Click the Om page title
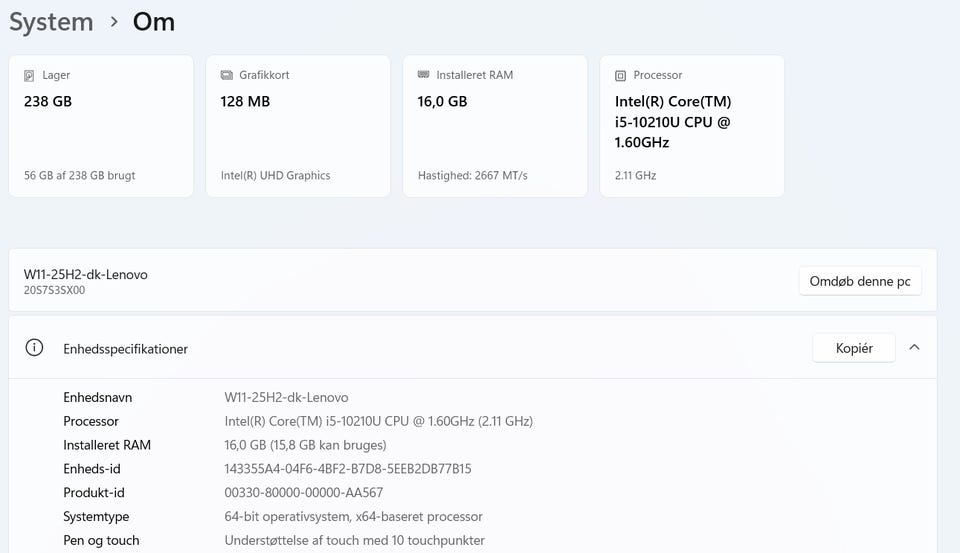Viewport: 960px width, 553px height. (154, 22)
